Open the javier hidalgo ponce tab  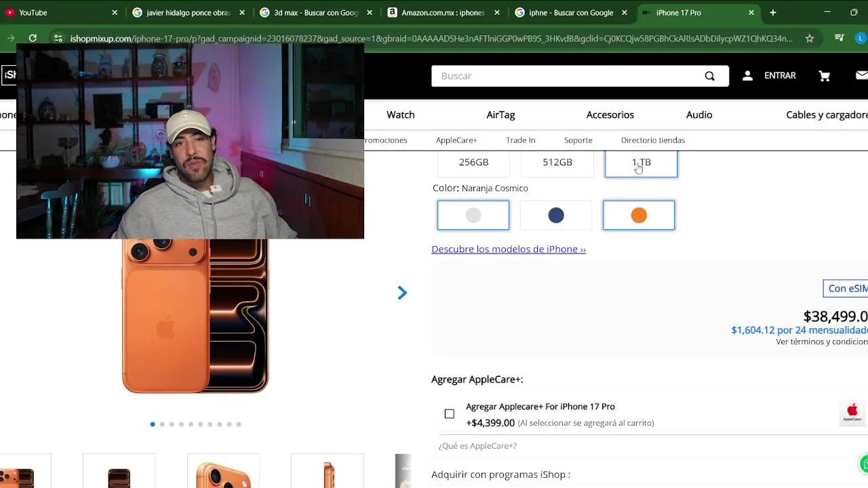coord(188,12)
